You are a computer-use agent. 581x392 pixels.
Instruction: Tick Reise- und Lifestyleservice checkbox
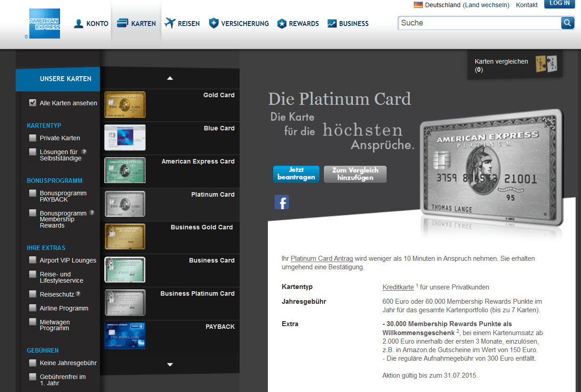(32, 274)
